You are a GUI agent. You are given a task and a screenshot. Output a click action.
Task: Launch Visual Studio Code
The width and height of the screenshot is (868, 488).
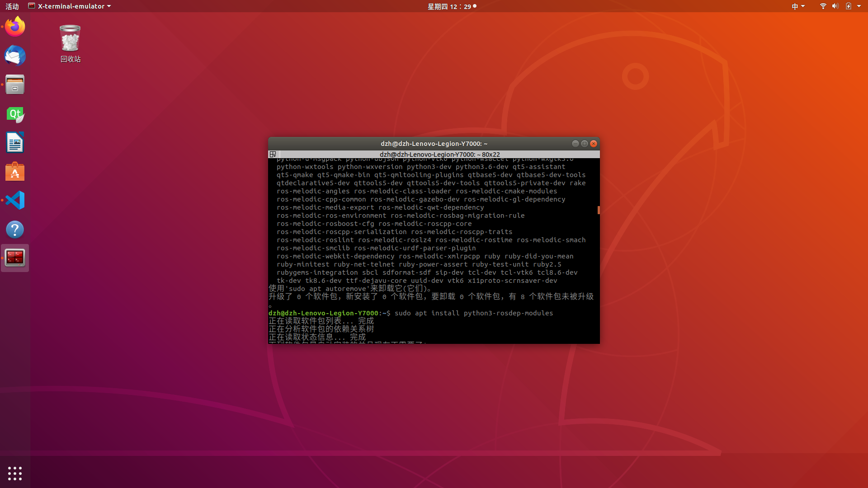click(x=15, y=200)
